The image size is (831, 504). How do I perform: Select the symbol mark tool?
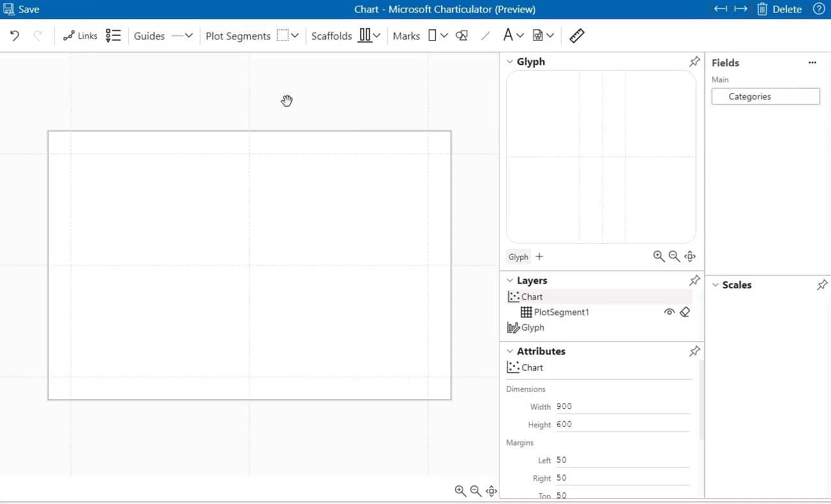[462, 36]
